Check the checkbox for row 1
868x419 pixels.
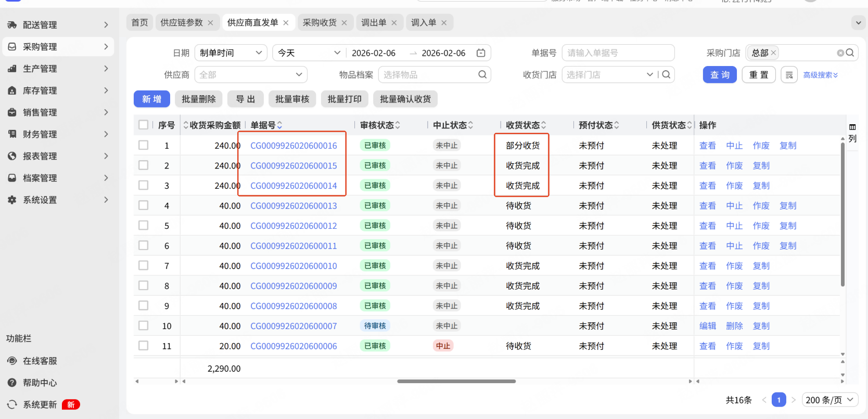pos(144,146)
